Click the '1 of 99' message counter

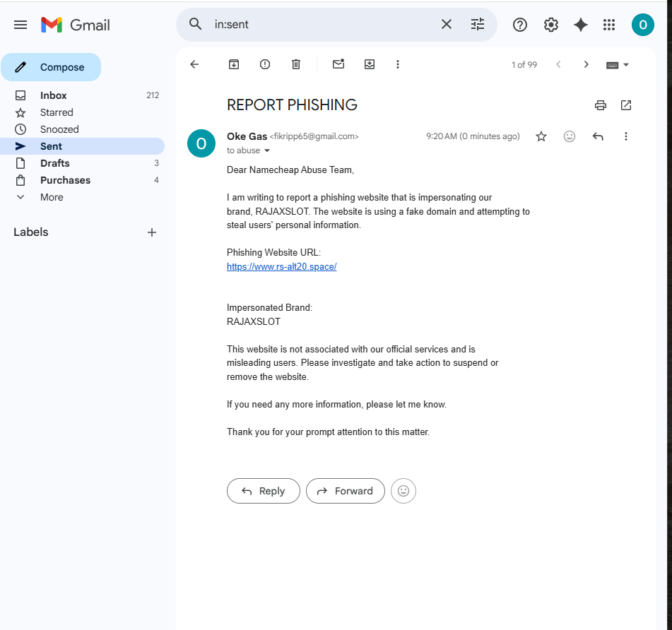[524, 65]
